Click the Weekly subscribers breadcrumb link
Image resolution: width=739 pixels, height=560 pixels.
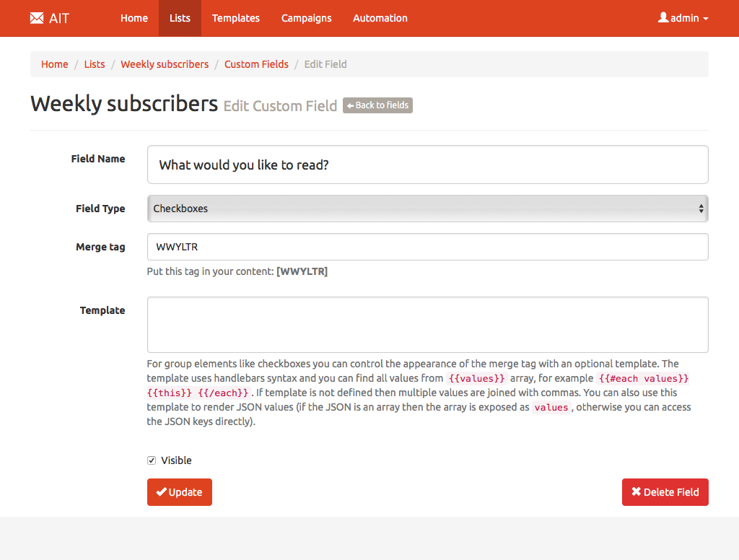click(x=165, y=64)
